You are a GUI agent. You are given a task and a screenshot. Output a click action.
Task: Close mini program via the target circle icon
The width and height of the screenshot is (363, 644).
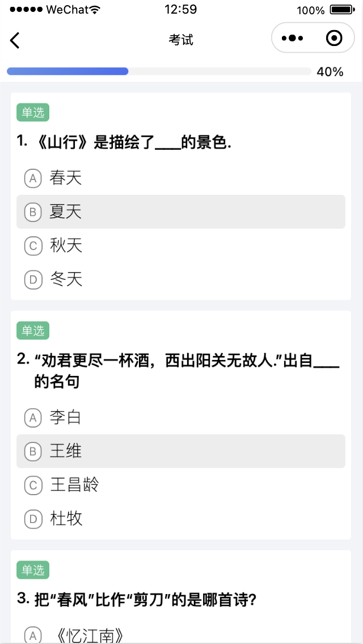[335, 39]
